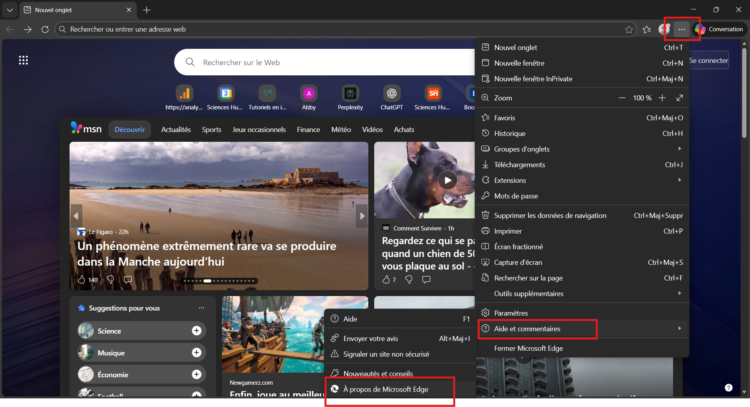Screen dimensions: 750x407
Task: Click the Rechercher sur le Web search box
Action: 325,62
